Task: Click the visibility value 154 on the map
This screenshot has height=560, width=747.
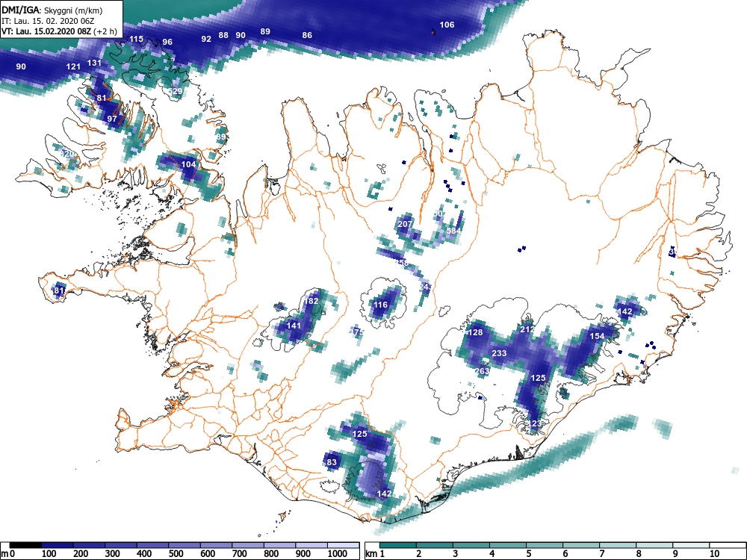Action: 597,336
